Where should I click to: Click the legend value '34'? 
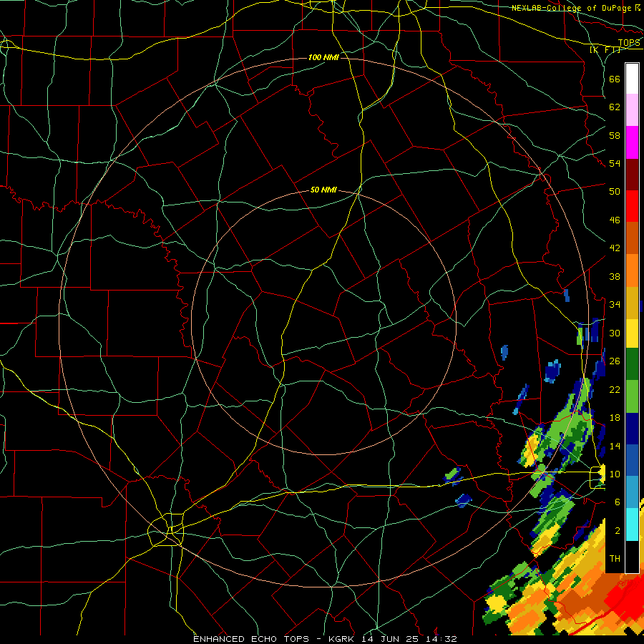point(615,305)
